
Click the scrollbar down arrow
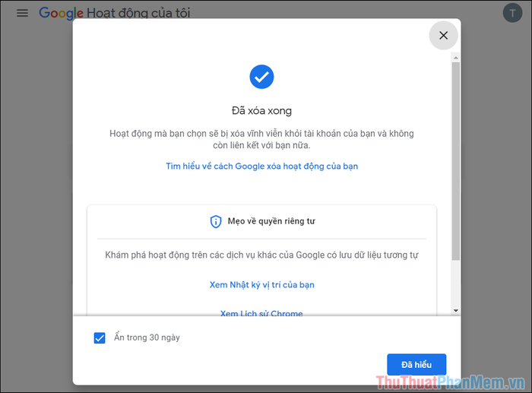click(456, 311)
